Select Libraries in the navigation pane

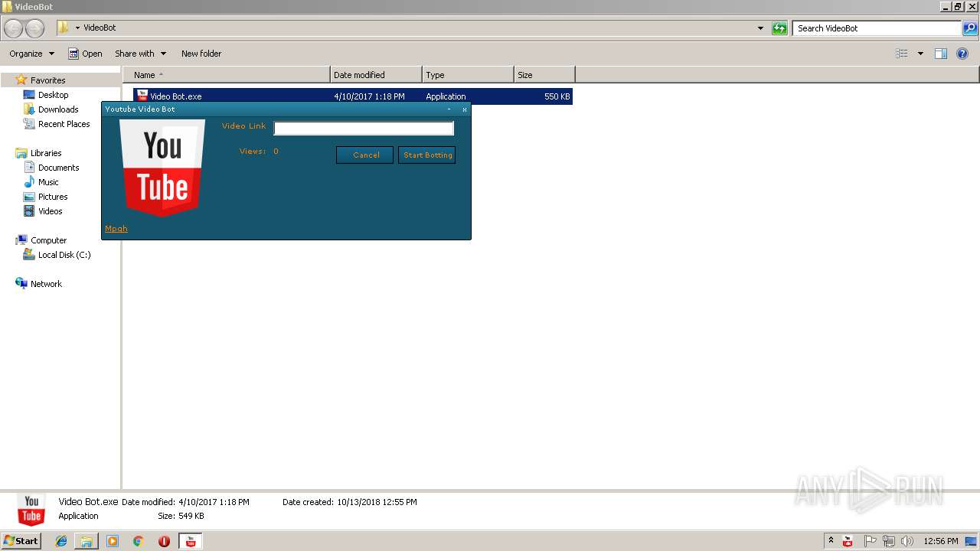pyautogui.click(x=46, y=153)
